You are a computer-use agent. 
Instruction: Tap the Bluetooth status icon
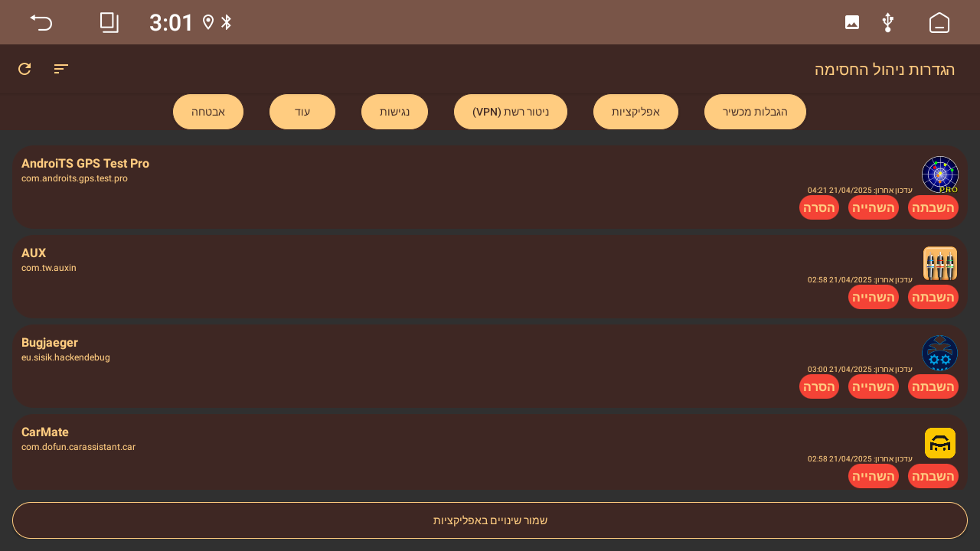[x=226, y=22]
